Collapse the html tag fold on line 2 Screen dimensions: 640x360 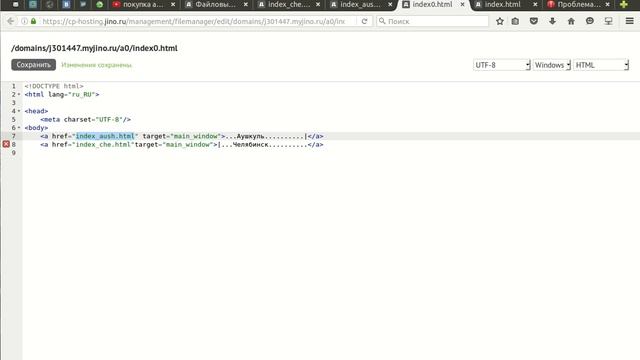click(x=19, y=94)
